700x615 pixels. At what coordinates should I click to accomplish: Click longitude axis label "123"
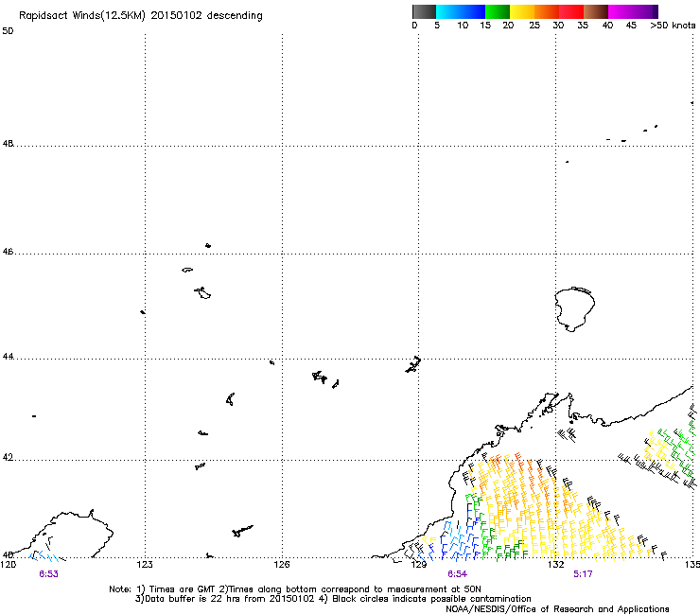point(145,565)
